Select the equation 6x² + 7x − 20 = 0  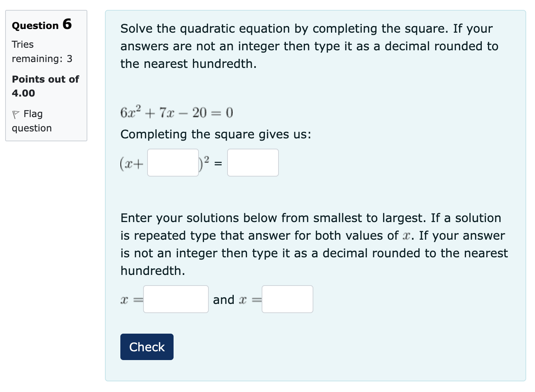pyautogui.click(x=176, y=113)
